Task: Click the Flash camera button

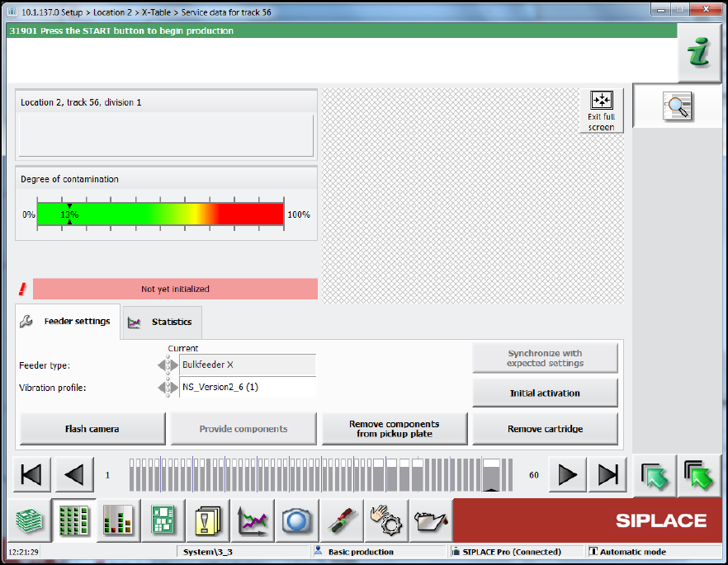Action: 92,429
